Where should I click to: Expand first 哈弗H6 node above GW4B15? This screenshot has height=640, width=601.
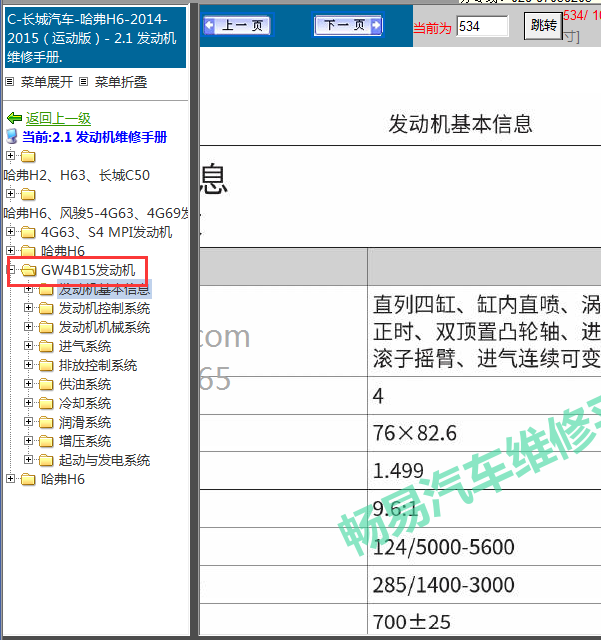coord(11,250)
